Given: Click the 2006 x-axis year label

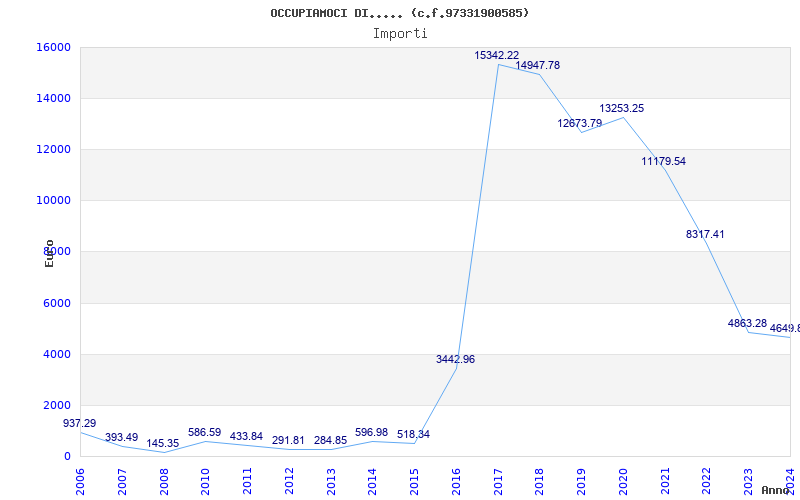Looking at the screenshot, I should [x=80, y=481].
